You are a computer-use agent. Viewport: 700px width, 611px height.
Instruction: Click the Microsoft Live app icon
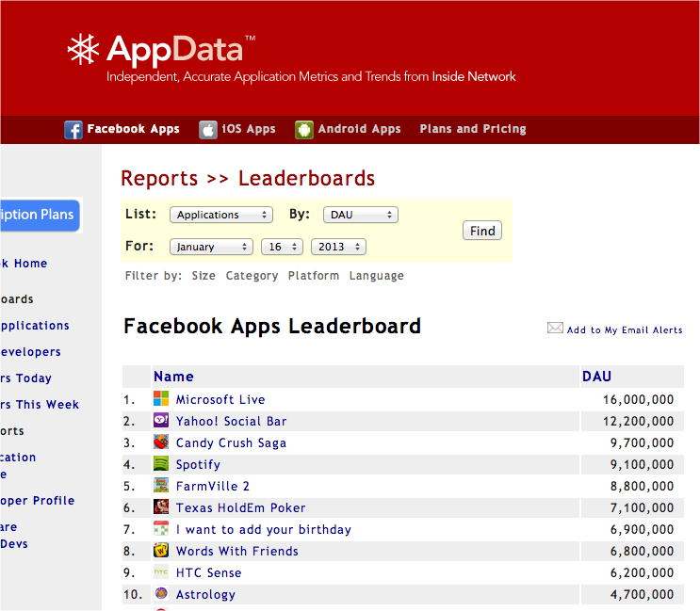(x=161, y=398)
